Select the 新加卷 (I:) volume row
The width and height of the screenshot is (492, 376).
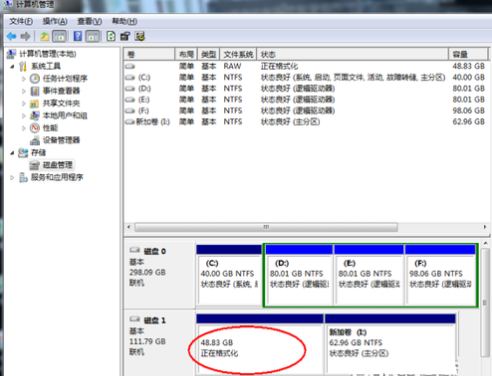click(305, 122)
